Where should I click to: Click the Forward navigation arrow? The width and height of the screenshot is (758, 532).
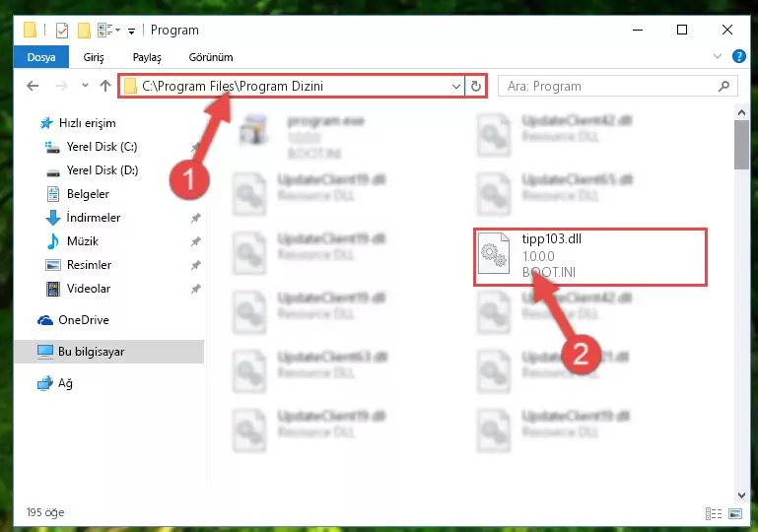(61, 86)
